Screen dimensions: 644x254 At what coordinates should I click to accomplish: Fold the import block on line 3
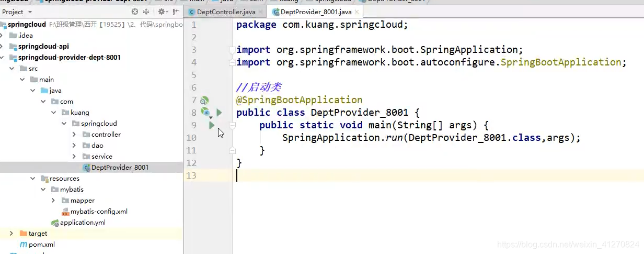[232, 50]
